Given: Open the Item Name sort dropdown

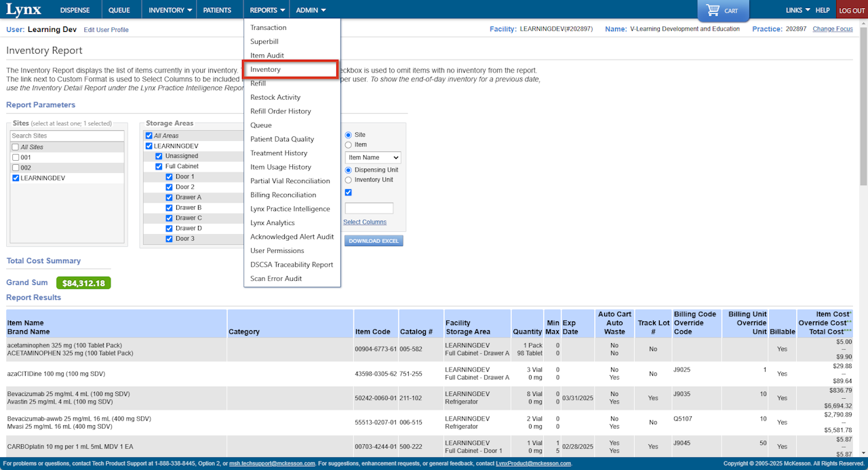Looking at the screenshot, I should pyautogui.click(x=373, y=157).
